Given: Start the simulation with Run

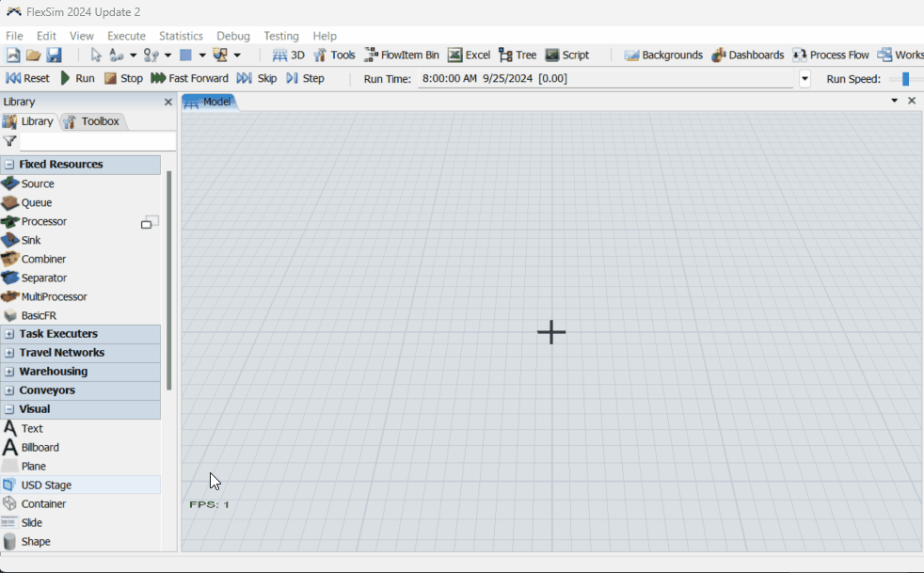Looking at the screenshot, I should [x=77, y=78].
